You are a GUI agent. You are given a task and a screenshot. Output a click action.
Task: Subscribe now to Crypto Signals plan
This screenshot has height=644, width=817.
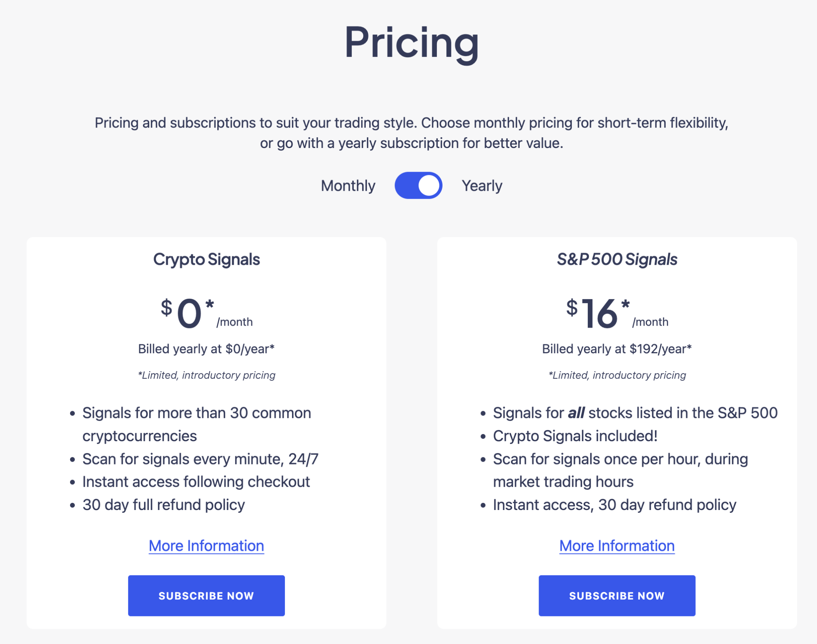pyautogui.click(x=206, y=596)
